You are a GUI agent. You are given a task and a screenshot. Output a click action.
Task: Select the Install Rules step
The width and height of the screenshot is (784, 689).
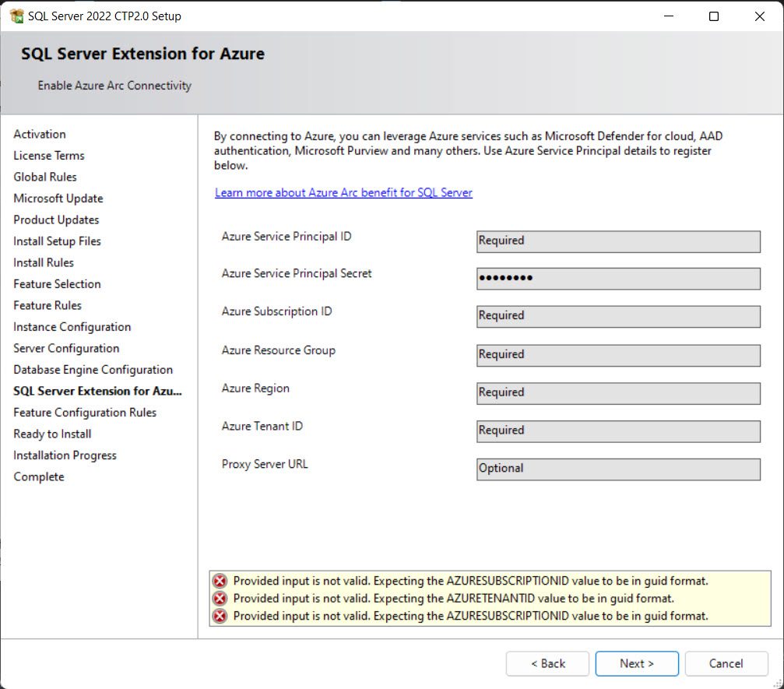click(x=44, y=262)
